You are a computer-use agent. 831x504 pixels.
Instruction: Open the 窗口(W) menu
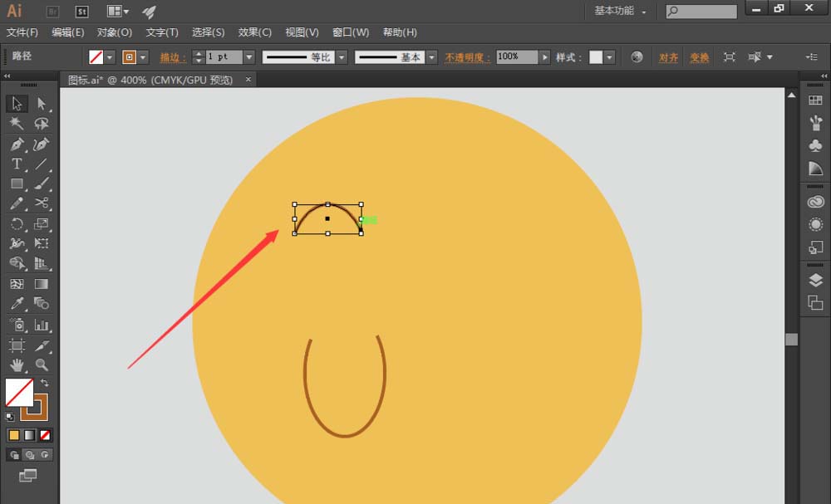tap(351, 32)
